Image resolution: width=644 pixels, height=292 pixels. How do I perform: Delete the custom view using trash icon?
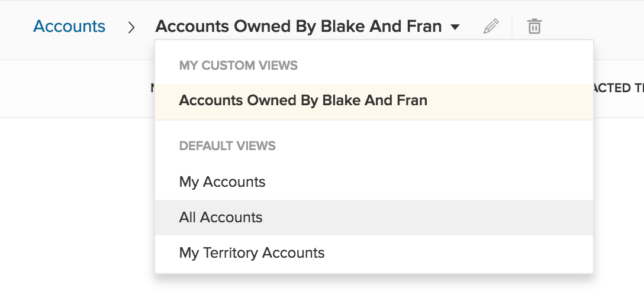coord(534,27)
